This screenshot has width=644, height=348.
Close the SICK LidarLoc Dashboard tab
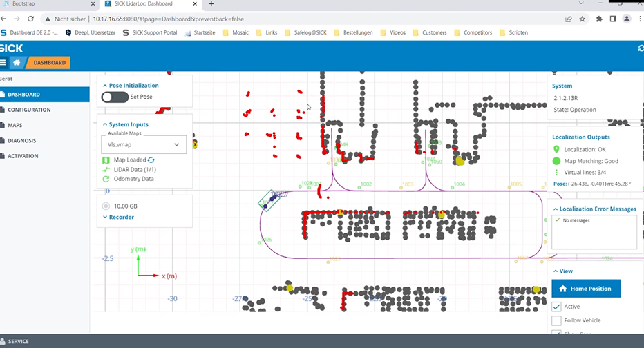tap(195, 3)
